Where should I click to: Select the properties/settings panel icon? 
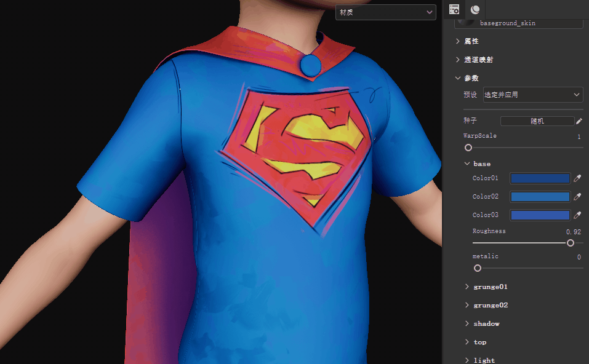454,9
